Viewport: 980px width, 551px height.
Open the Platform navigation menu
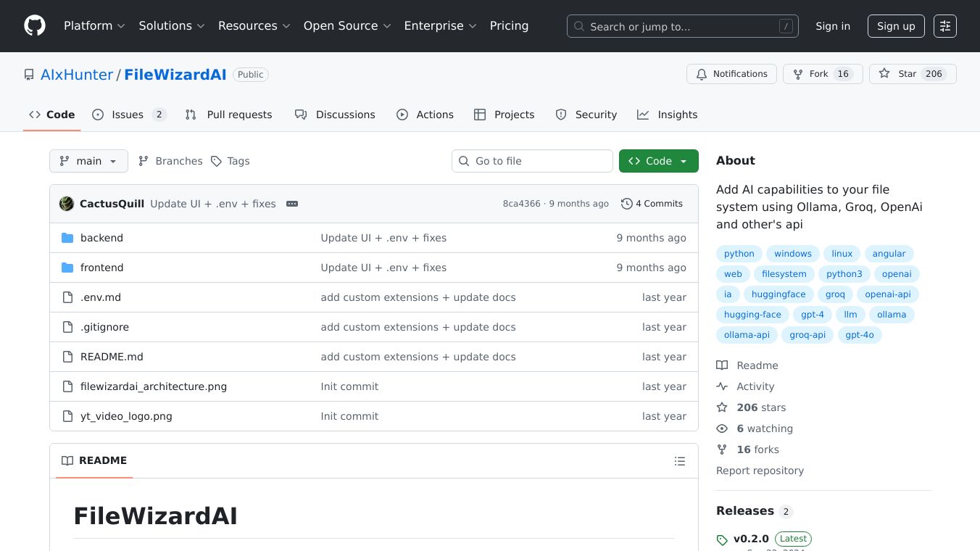click(94, 26)
